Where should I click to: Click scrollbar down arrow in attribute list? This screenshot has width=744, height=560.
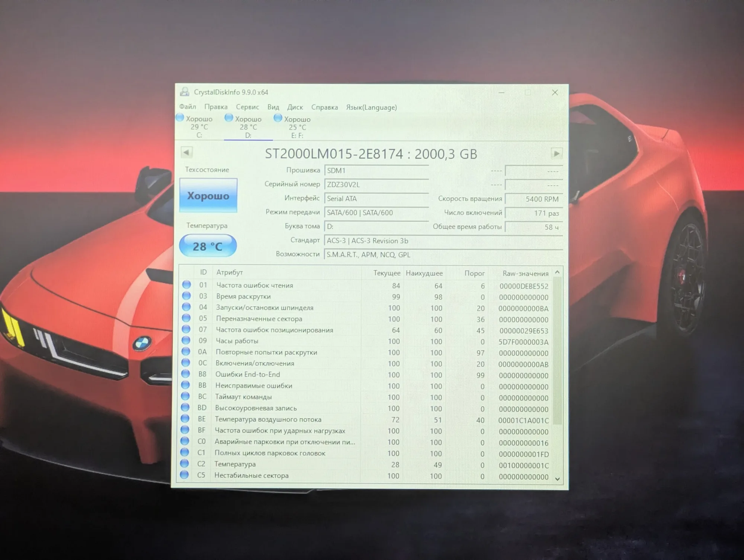[557, 479]
